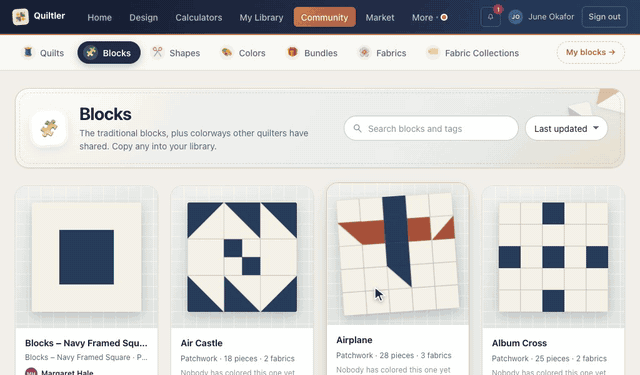Open the Album Cross block thumbnail
The image size is (640, 375).
coord(553,257)
